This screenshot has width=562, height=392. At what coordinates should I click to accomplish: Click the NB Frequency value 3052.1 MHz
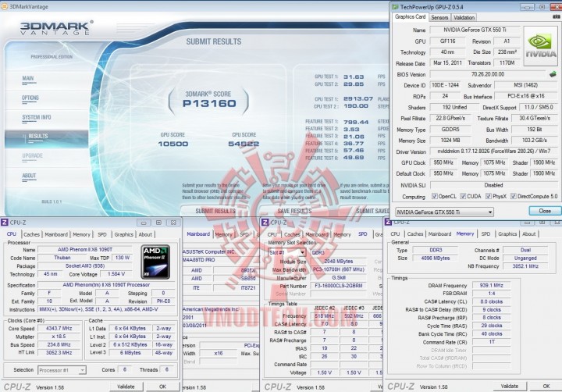525,266
